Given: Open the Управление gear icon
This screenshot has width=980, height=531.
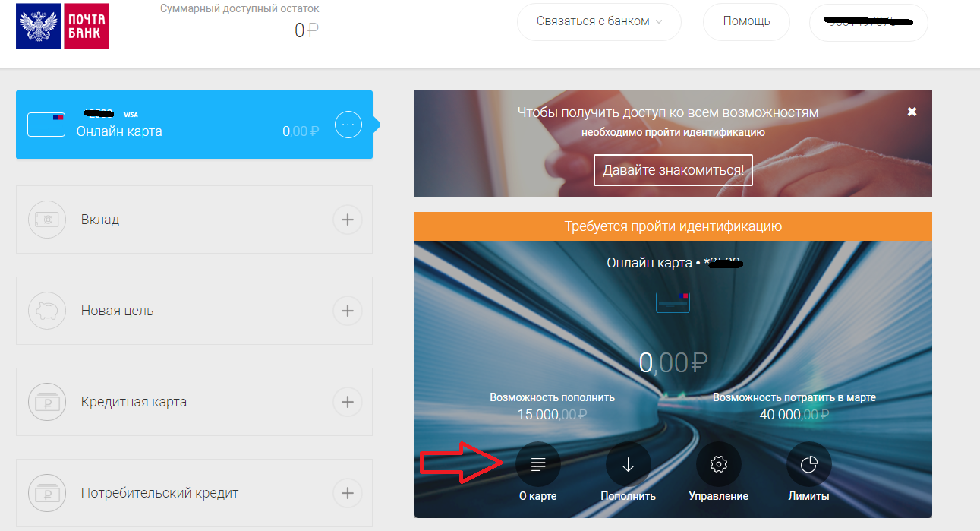Looking at the screenshot, I should [x=718, y=464].
